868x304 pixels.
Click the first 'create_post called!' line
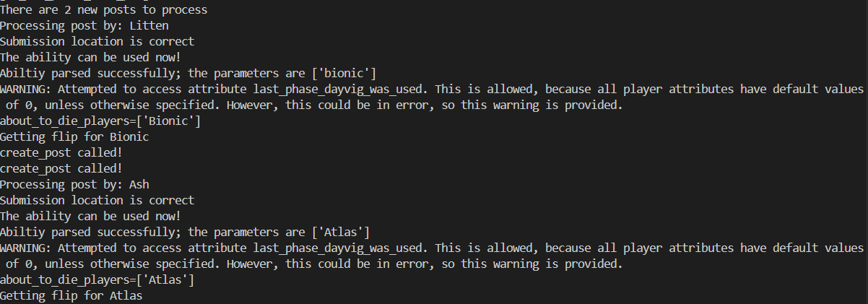(61, 153)
